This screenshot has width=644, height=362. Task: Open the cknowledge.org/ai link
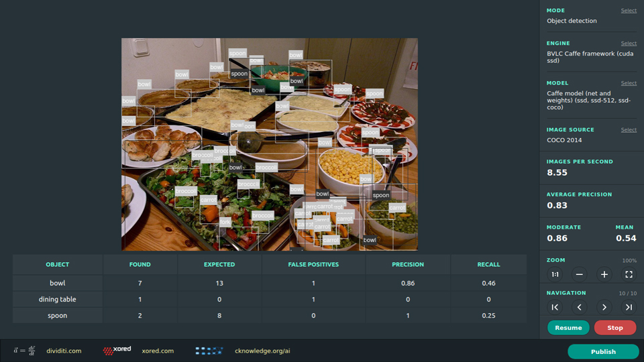click(x=262, y=351)
